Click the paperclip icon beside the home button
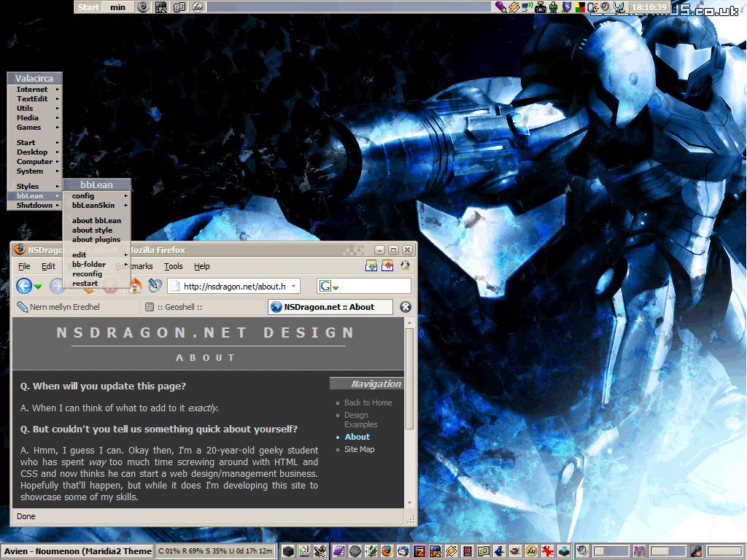747x560 pixels. (155, 285)
